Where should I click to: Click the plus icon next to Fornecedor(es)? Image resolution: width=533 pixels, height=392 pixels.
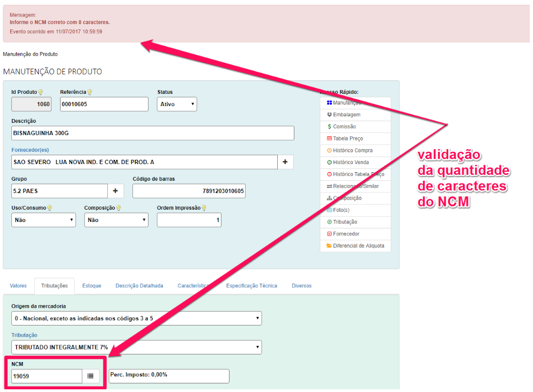click(285, 162)
